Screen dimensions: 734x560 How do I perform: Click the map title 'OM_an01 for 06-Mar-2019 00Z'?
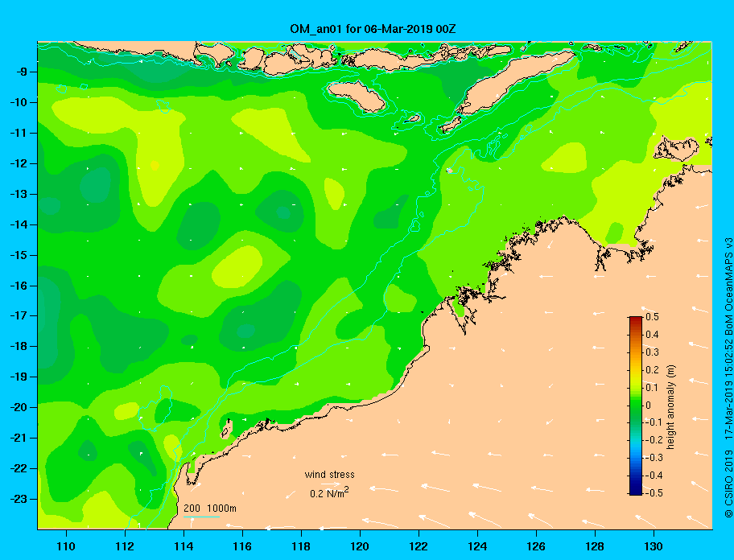(x=373, y=29)
